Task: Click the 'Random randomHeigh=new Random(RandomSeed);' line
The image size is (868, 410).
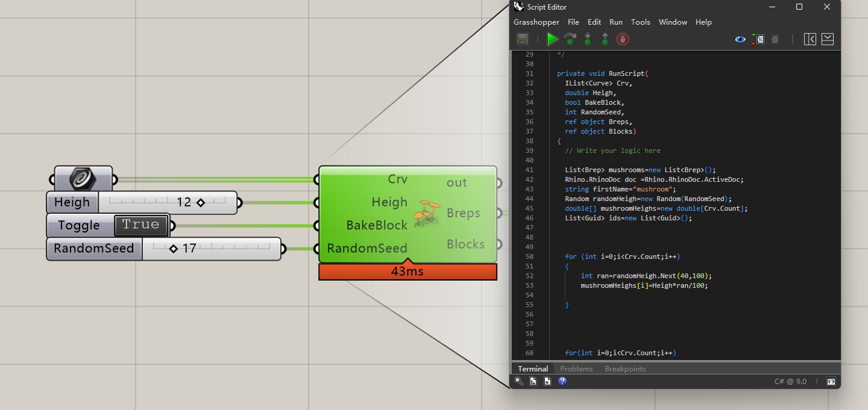Action: 648,199
